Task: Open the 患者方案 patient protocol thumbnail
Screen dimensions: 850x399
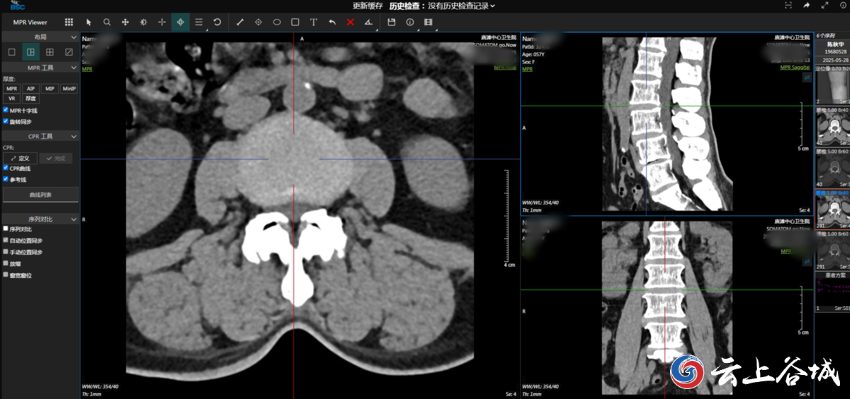Action: pos(832,292)
